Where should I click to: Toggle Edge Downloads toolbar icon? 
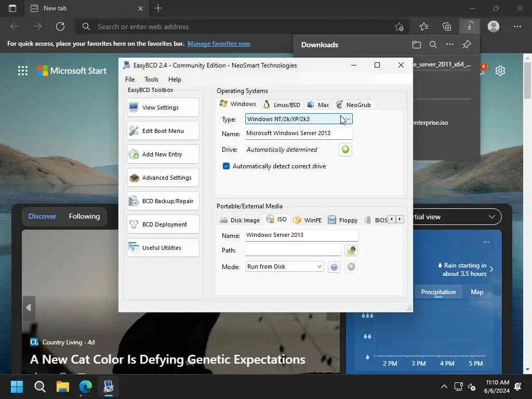pos(470,26)
